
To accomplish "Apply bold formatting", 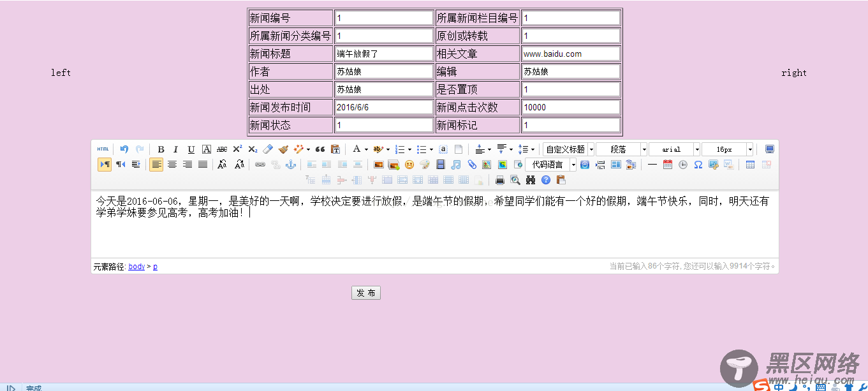I will 161,149.
